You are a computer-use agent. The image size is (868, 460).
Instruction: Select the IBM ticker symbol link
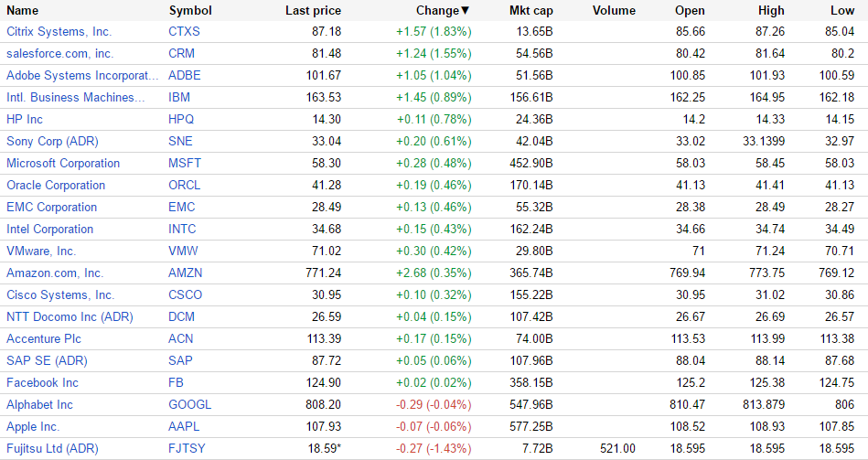tap(179, 98)
